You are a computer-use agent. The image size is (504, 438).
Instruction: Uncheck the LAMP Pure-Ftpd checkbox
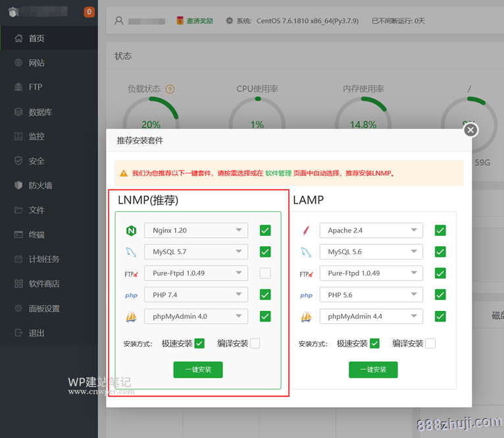pos(440,273)
